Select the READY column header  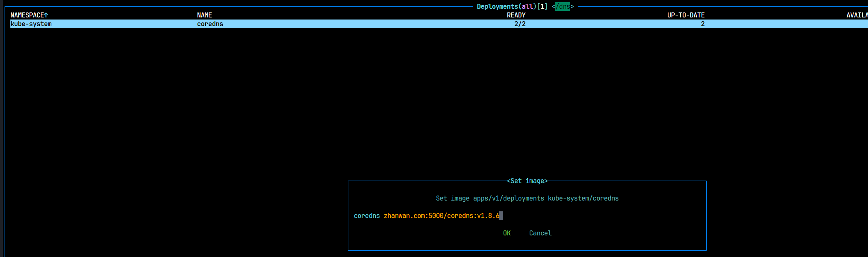(516, 15)
